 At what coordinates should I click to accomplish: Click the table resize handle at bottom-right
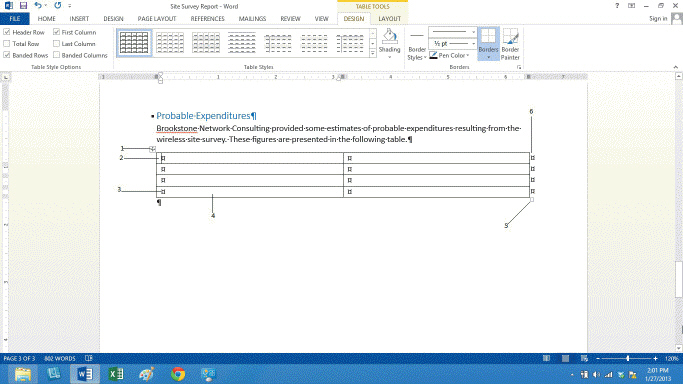point(532,200)
